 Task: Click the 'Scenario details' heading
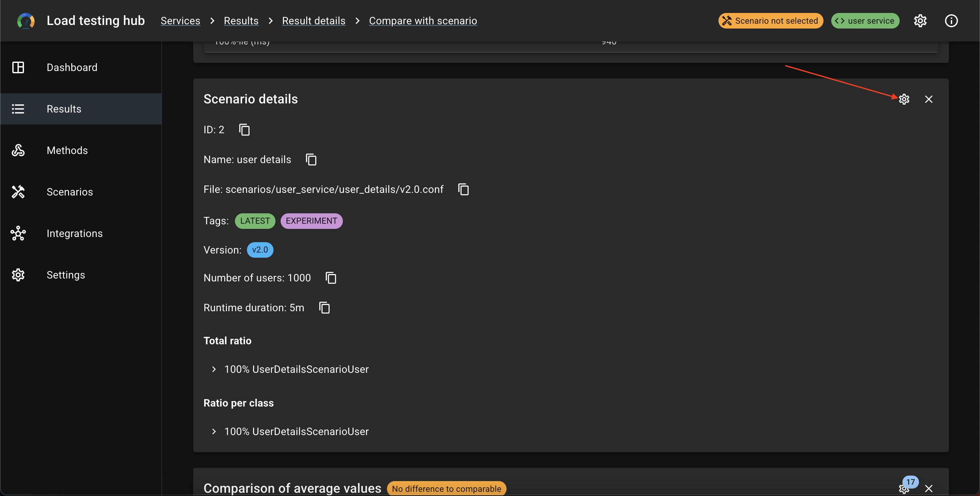click(x=251, y=99)
